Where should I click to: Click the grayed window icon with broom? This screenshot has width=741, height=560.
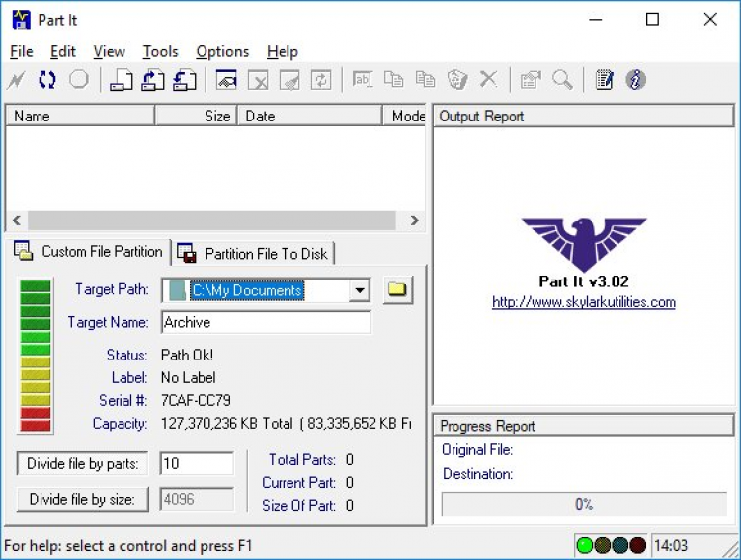289,80
